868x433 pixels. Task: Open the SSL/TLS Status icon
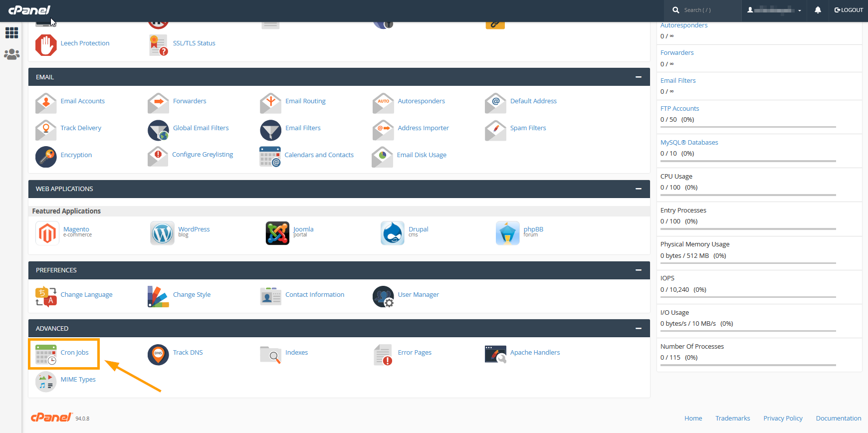tap(158, 45)
